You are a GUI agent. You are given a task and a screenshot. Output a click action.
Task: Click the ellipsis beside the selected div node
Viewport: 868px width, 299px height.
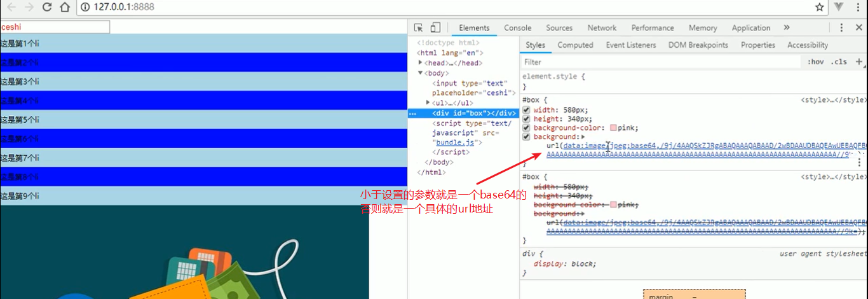point(412,114)
